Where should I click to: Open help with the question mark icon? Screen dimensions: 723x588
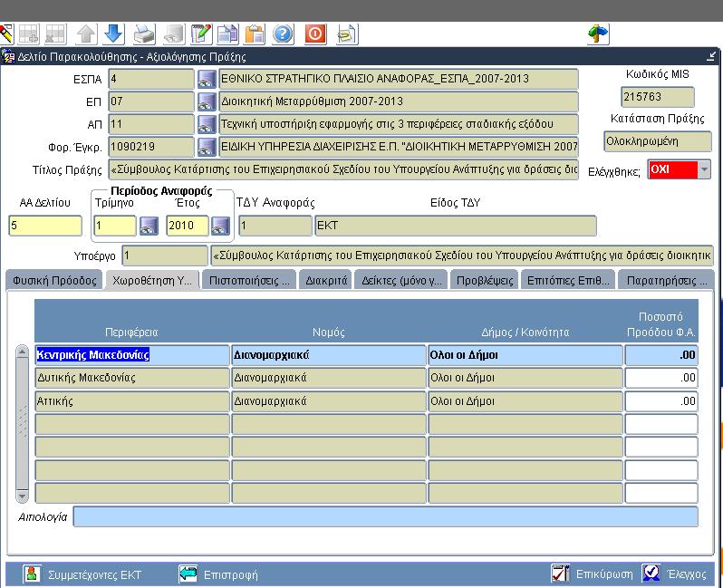[283, 34]
